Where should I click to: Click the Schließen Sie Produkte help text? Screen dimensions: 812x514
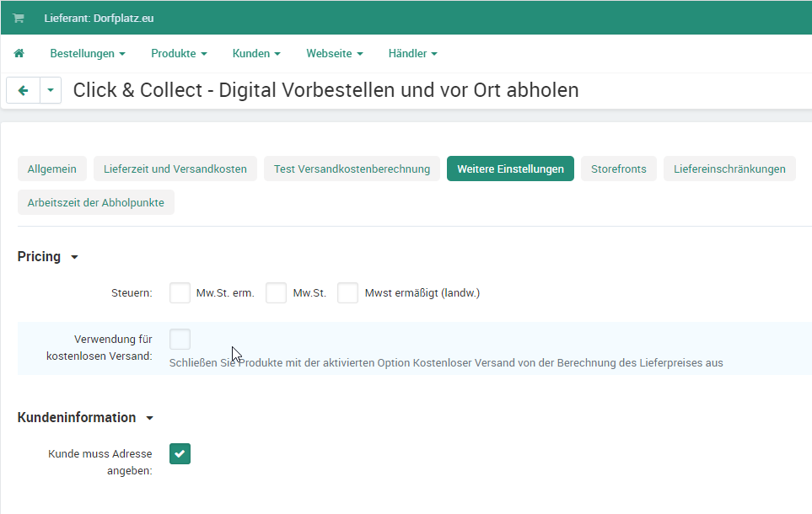(446, 363)
